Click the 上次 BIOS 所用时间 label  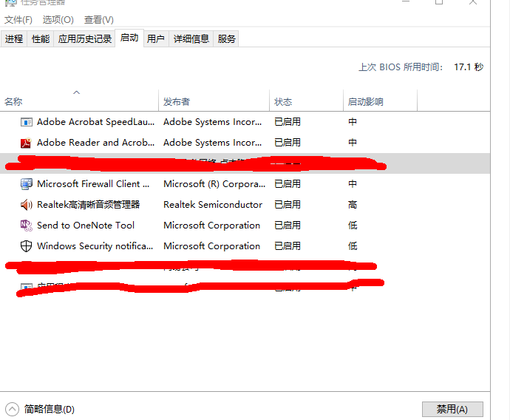(x=401, y=67)
